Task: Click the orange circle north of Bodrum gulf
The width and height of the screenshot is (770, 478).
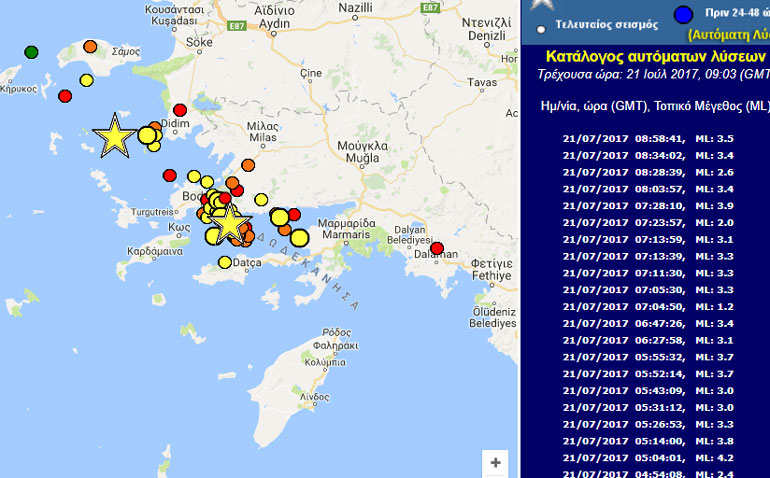Action: point(248,165)
